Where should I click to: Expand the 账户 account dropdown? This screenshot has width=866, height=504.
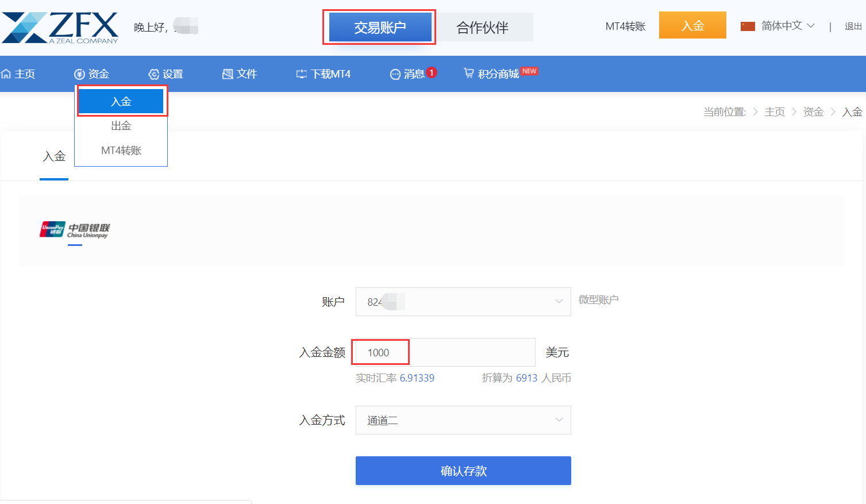tap(463, 302)
